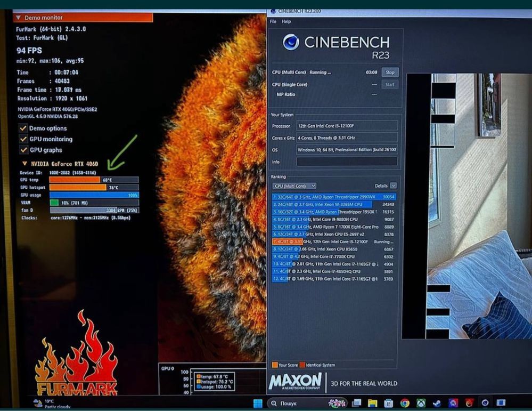The width and height of the screenshot is (532, 411).
Task: Select ranking row 12, i7-1165G7 at 1.69 GHz
Action: coord(334,279)
